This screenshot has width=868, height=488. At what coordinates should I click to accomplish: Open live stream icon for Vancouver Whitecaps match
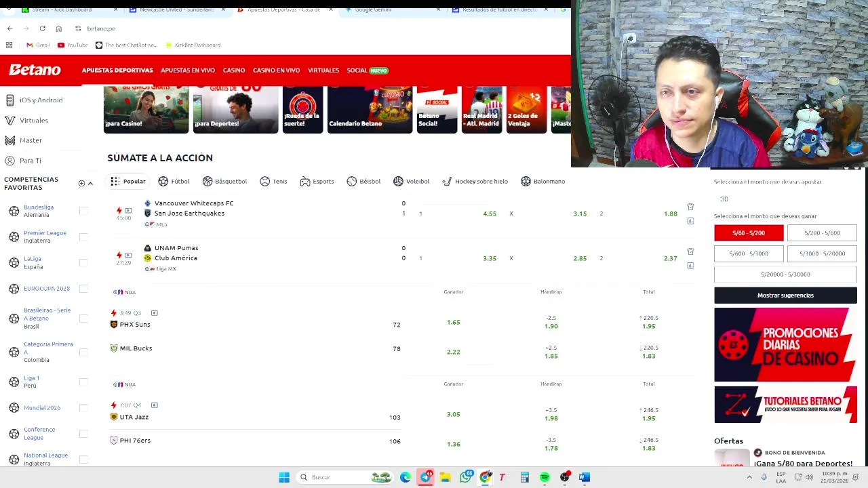[x=128, y=211]
